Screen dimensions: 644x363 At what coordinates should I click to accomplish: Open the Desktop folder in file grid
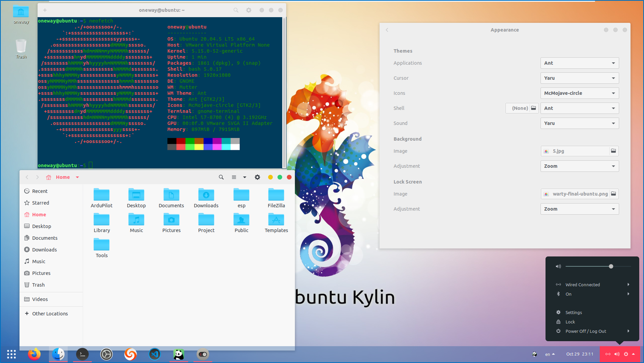click(136, 198)
